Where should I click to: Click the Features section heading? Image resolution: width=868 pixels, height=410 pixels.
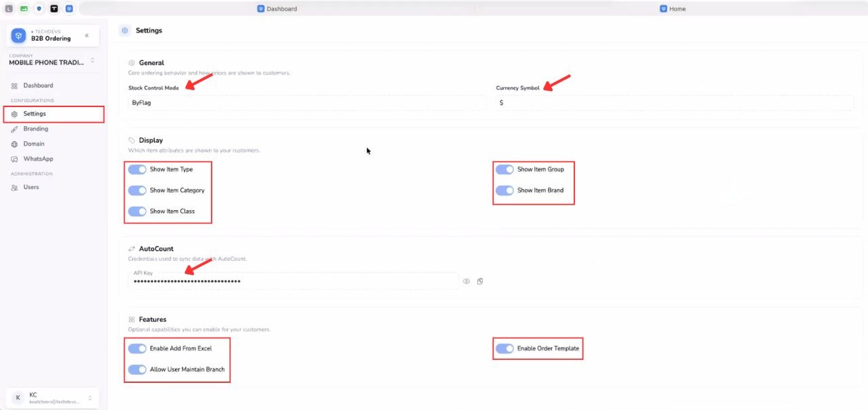tap(153, 319)
